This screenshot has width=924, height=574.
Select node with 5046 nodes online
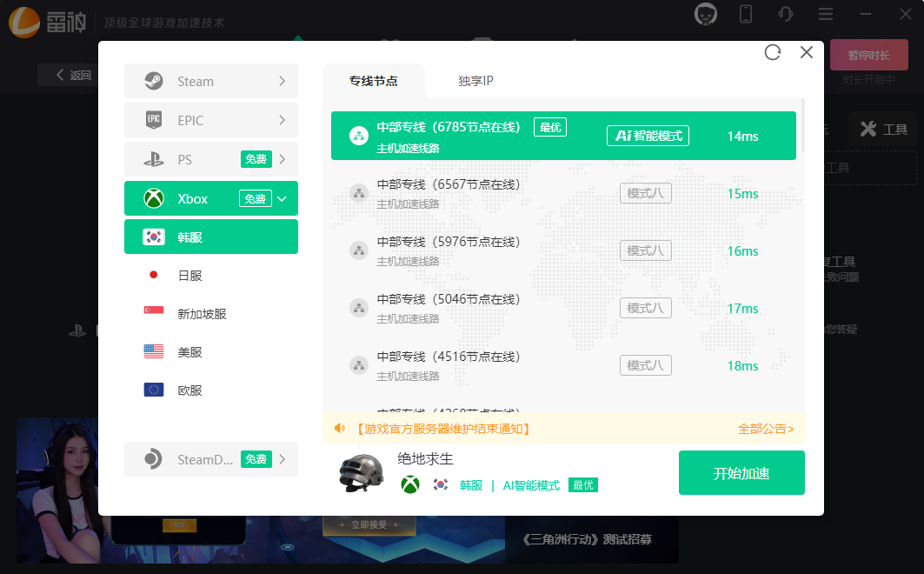pyautogui.click(x=563, y=308)
